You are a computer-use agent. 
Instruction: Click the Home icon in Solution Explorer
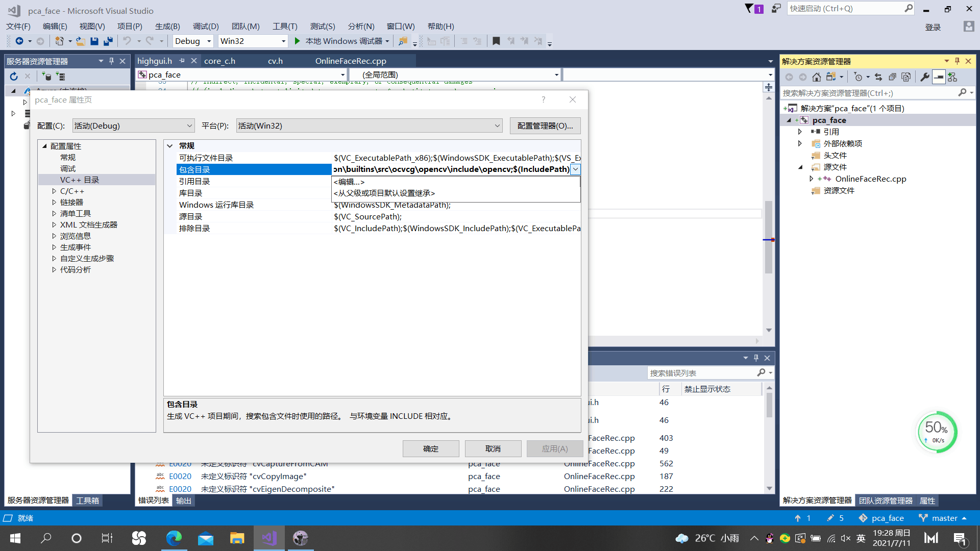coord(817,77)
